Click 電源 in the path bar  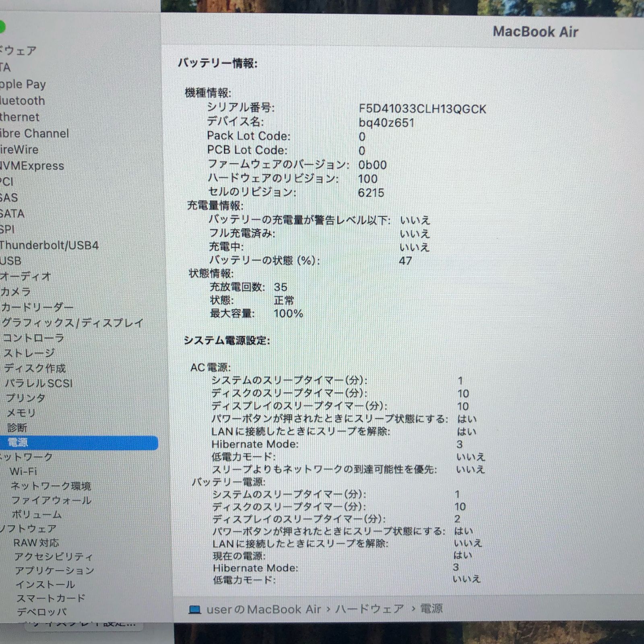[x=431, y=608]
